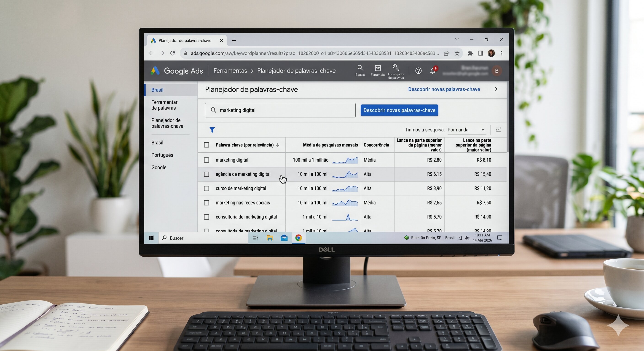The width and height of the screenshot is (644, 351).
Task: Toggle the select-all checkbox in table header
Action: point(207,145)
